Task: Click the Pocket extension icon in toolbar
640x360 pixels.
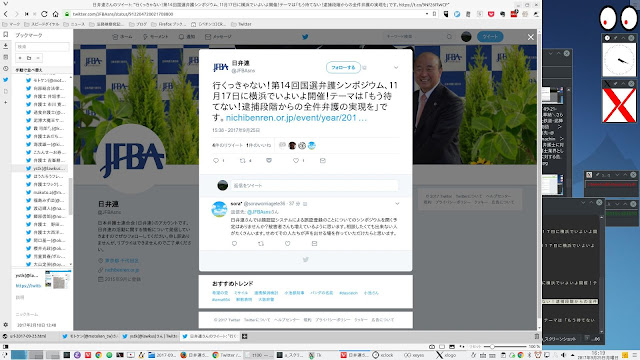Action: tap(491, 14)
